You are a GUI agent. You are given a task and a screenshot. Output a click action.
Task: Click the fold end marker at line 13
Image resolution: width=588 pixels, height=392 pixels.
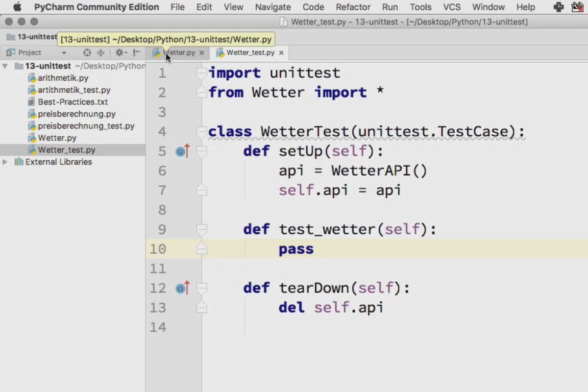point(201,308)
